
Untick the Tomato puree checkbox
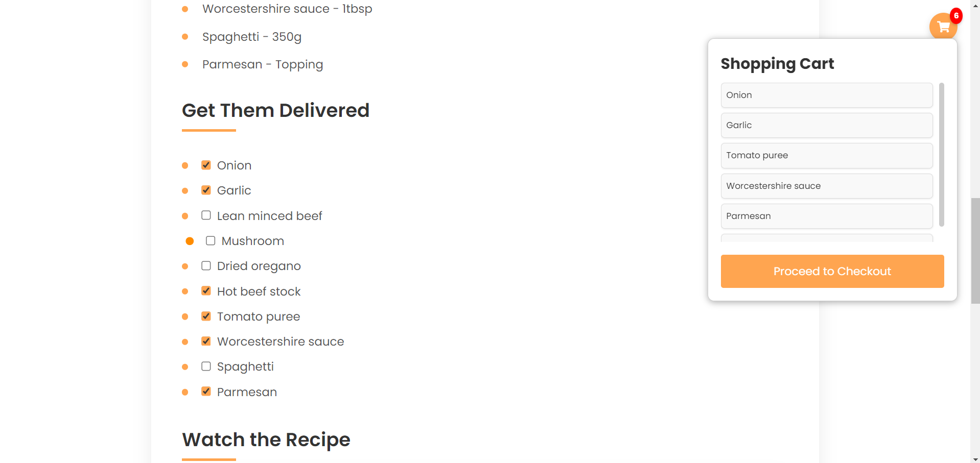[x=206, y=316]
